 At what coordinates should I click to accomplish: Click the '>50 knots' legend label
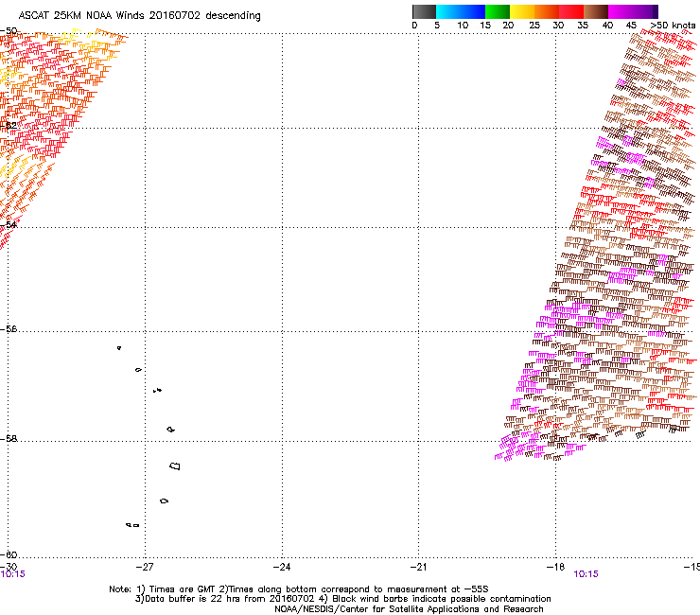673,26
